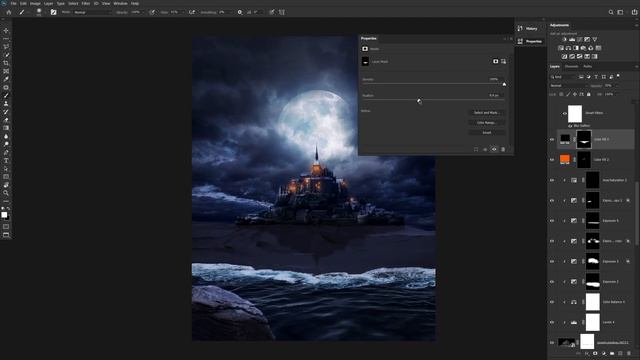
Task: Add an Exposure adjustment from Adjustments panel
Action: [x=587, y=40]
